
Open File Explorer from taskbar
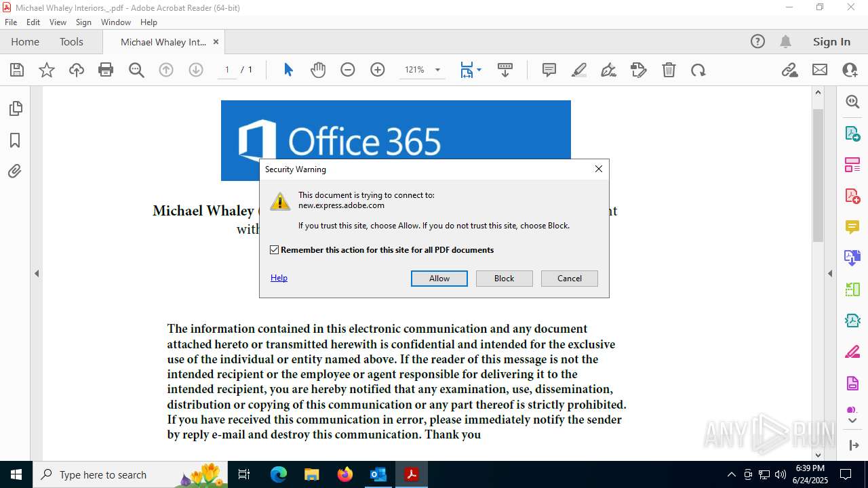click(311, 474)
